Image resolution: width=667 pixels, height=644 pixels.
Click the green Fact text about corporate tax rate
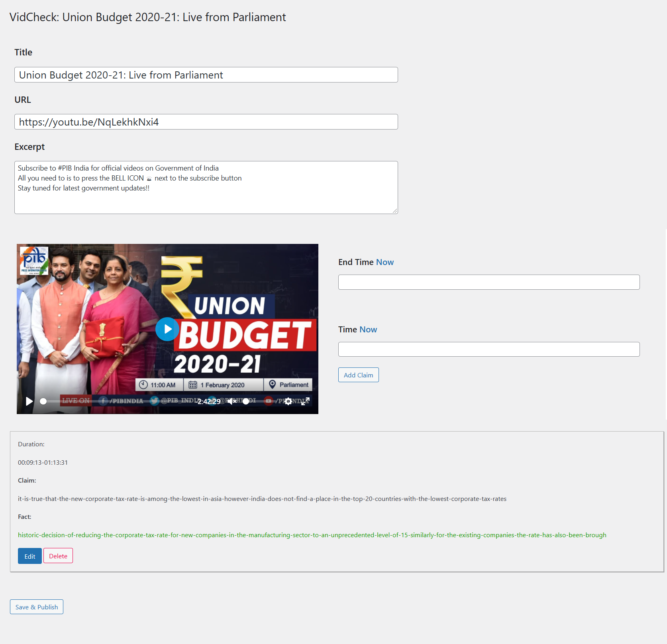(x=312, y=535)
